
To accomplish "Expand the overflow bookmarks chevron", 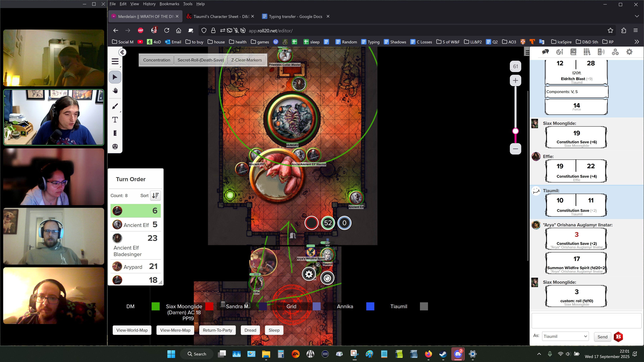I will 636,42.
